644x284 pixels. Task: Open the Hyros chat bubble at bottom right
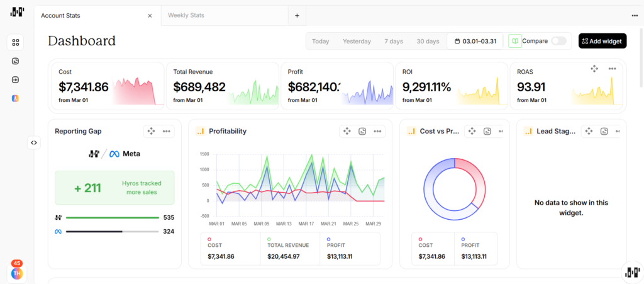(x=633, y=272)
